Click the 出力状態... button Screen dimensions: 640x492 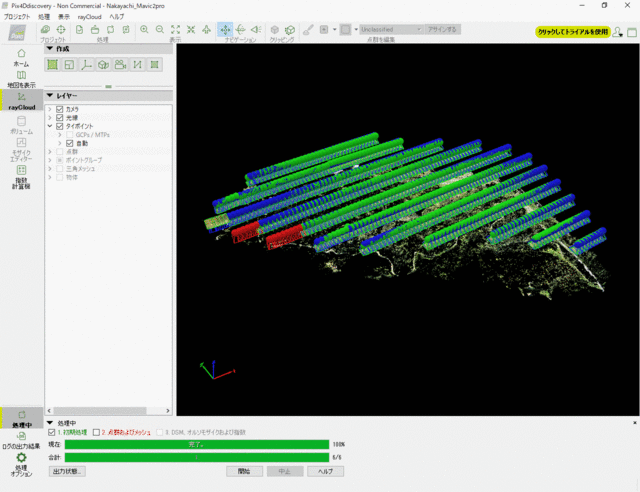click(67, 471)
